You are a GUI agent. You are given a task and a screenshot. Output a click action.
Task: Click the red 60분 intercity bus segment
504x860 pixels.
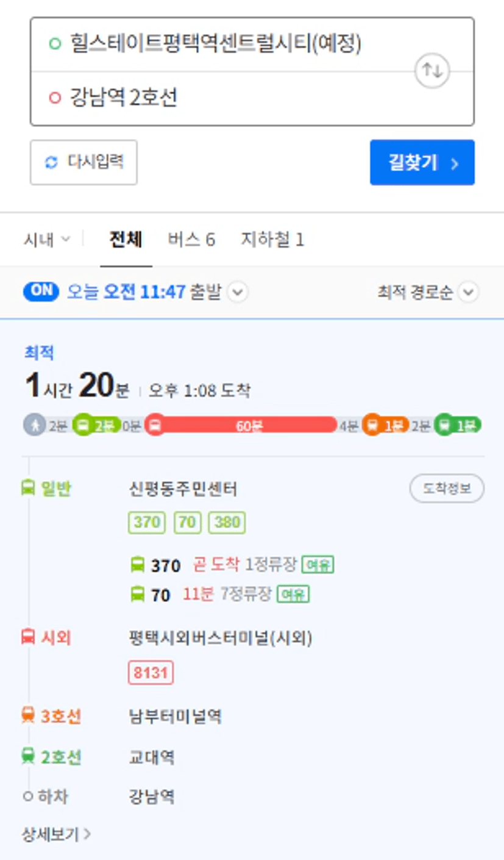point(241,425)
